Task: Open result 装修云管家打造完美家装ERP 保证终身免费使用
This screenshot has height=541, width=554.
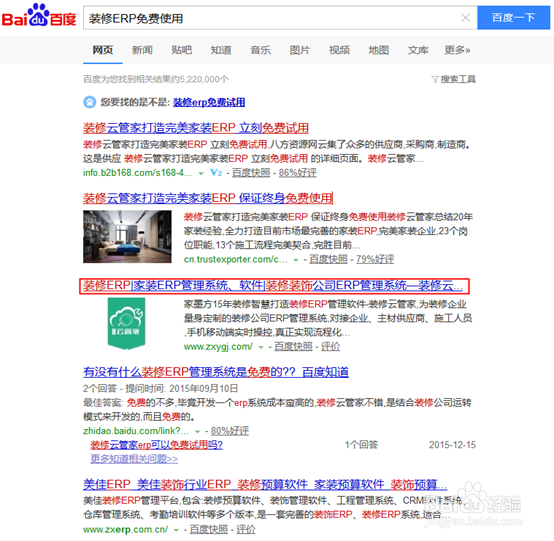Action: 208,198
